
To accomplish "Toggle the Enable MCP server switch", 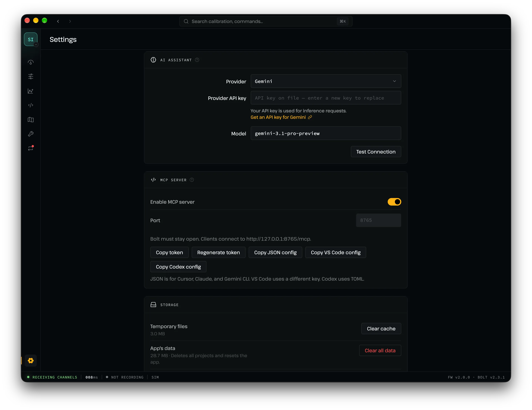I will 394,202.
